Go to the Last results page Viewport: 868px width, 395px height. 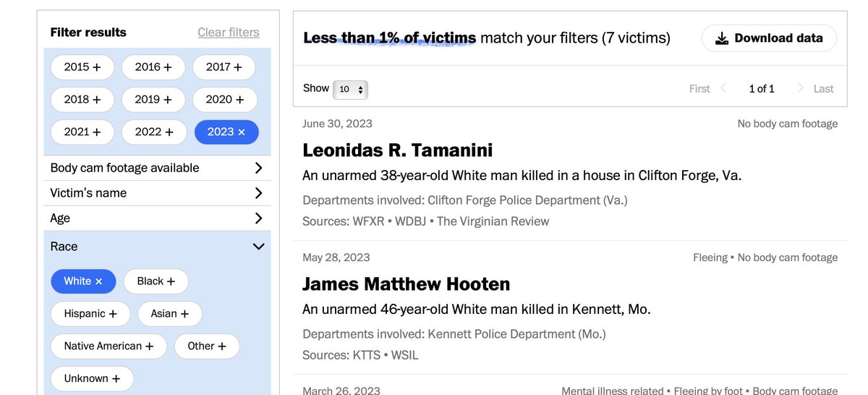click(x=824, y=89)
